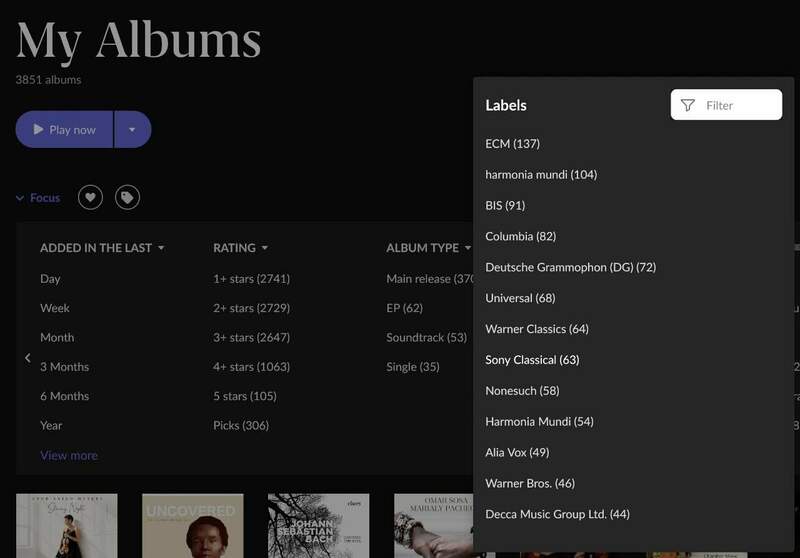
Task: Click the left arrow in Focus panel
Action: [27, 357]
